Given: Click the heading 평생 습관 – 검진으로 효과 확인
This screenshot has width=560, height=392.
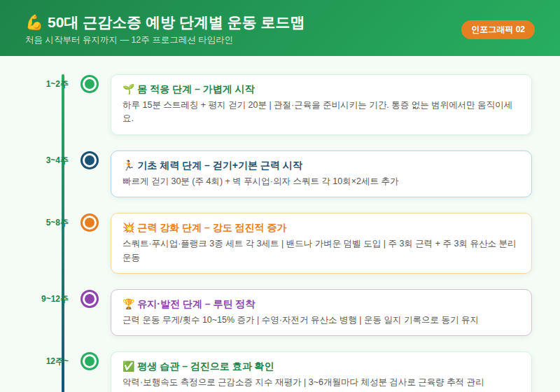Looking at the screenshot, I should coord(205,366).
